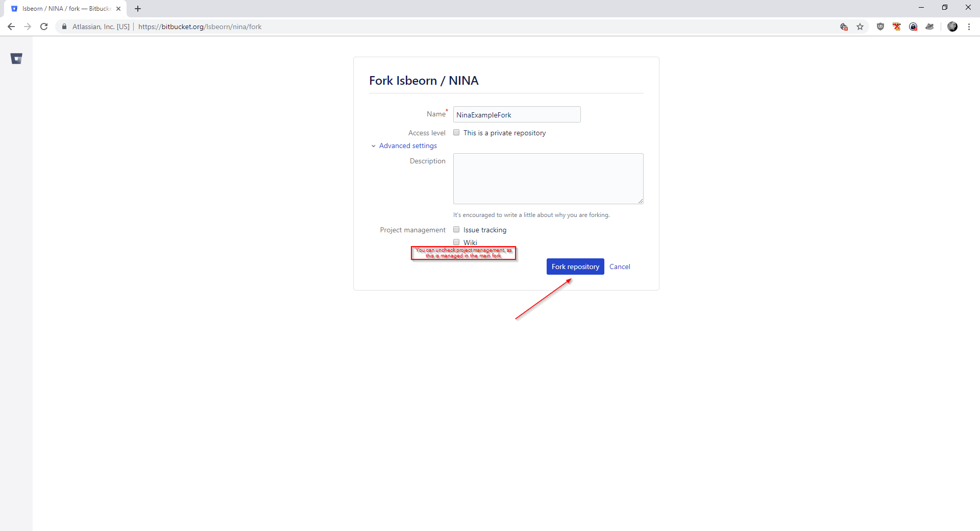Screen dimensions: 980x531
Task: Enable the Wiki checkbox
Action: (456, 242)
